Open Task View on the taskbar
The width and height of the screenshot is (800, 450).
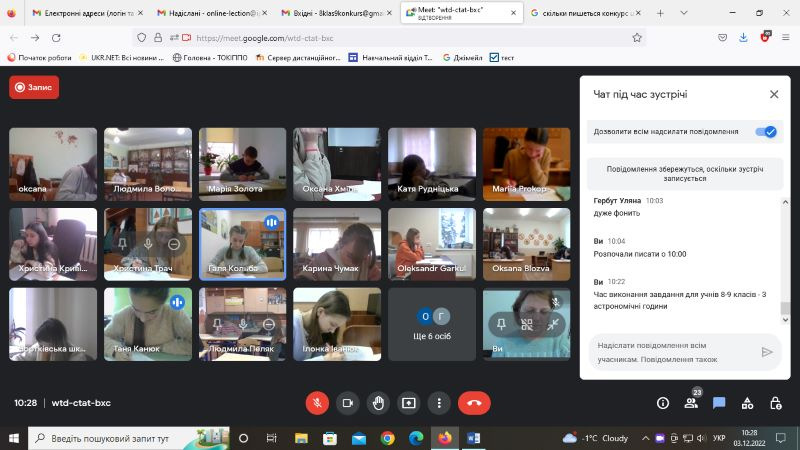click(271, 438)
